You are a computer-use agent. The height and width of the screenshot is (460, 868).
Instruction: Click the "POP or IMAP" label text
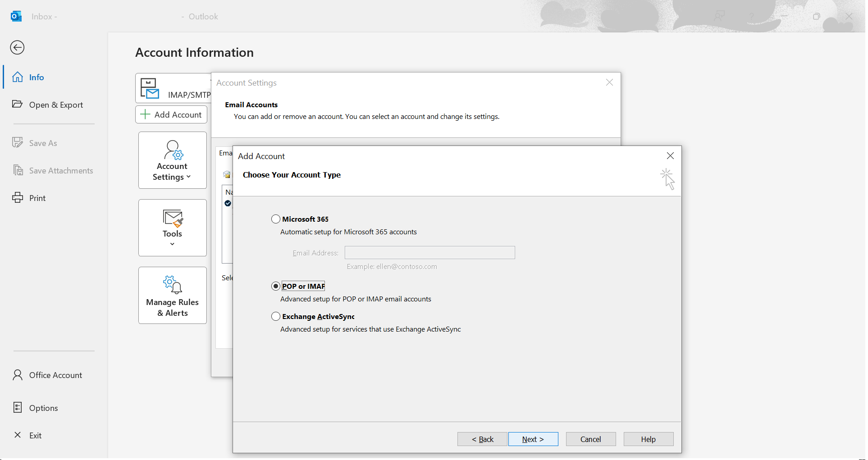click(303, 286)
